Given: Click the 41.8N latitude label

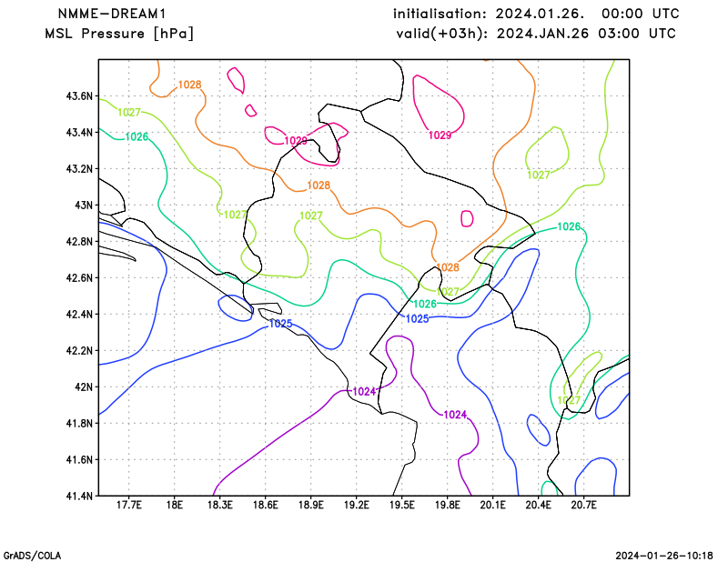Looking at the screenshot, I should (x=79, y=423).
